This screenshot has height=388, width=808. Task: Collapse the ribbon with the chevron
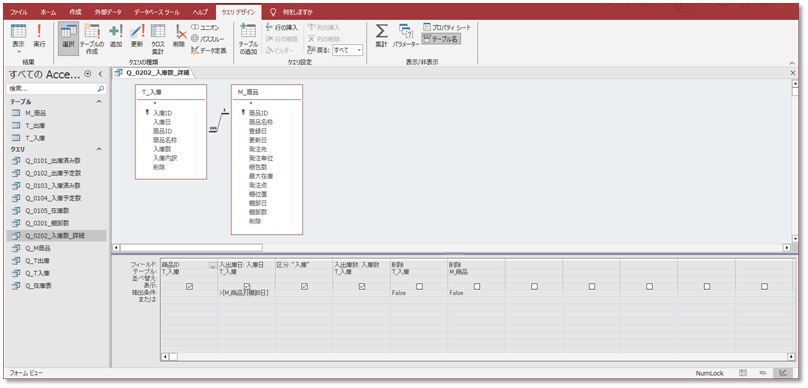coord(793,62)
